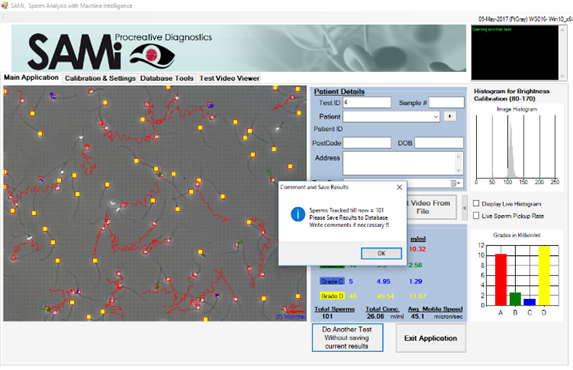Viewport: 573px width, 370px height.
Task: Click the blue information icon in dialog
Action: tap(298, 214)
